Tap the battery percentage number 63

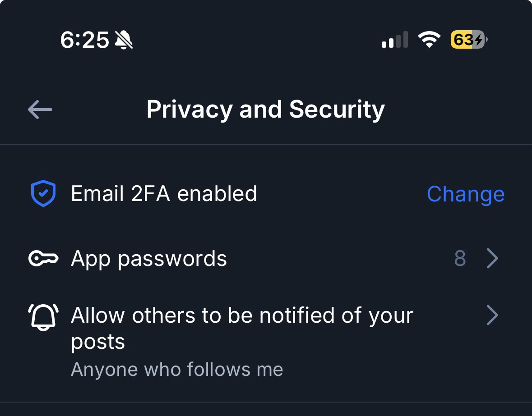click(x=462, y=40)
